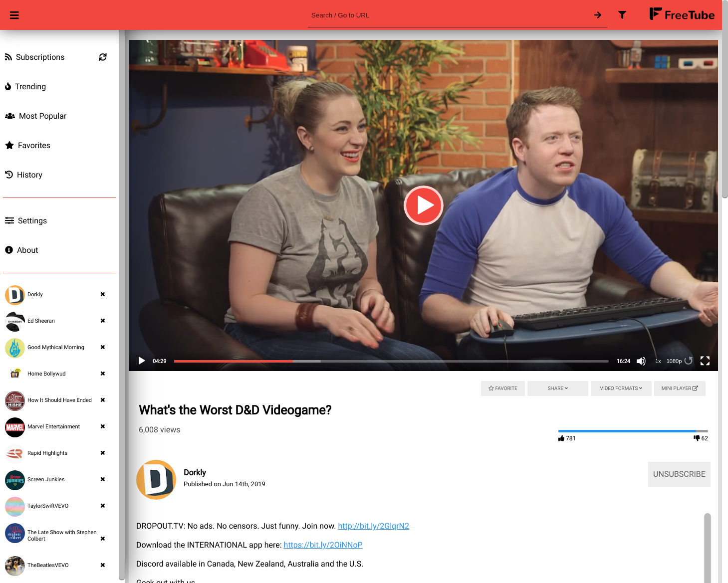Click the FreeTube logo

pyautogui.click(x=682, y=14)
